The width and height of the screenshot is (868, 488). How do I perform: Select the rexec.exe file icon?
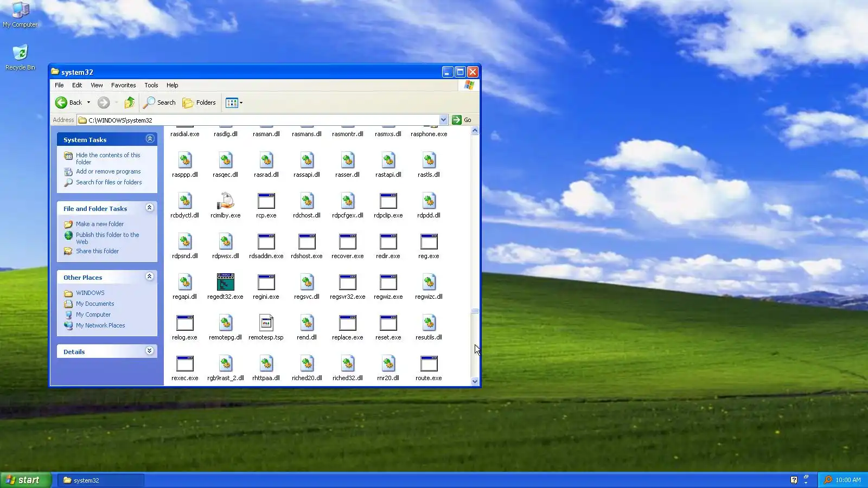point(184,364)
